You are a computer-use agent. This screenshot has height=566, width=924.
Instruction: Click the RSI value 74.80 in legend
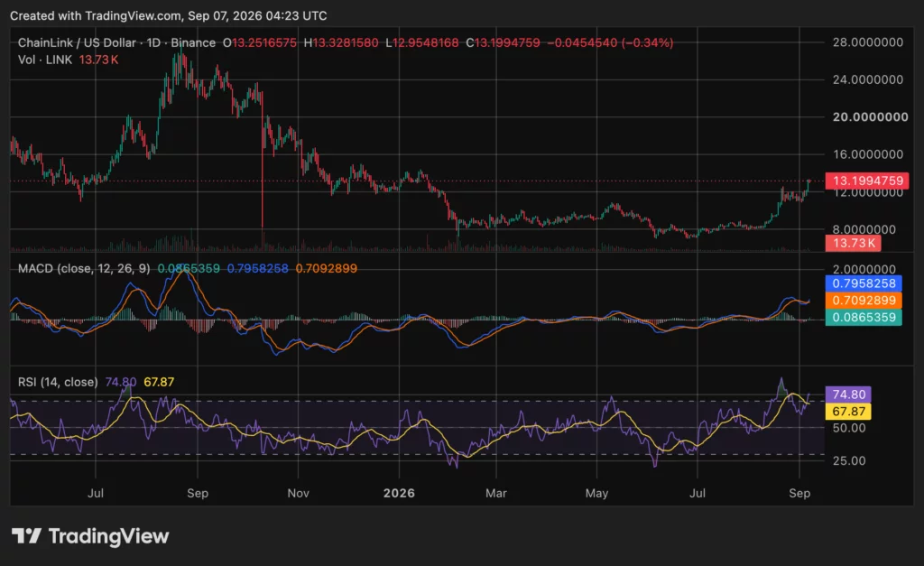[120, 382]
